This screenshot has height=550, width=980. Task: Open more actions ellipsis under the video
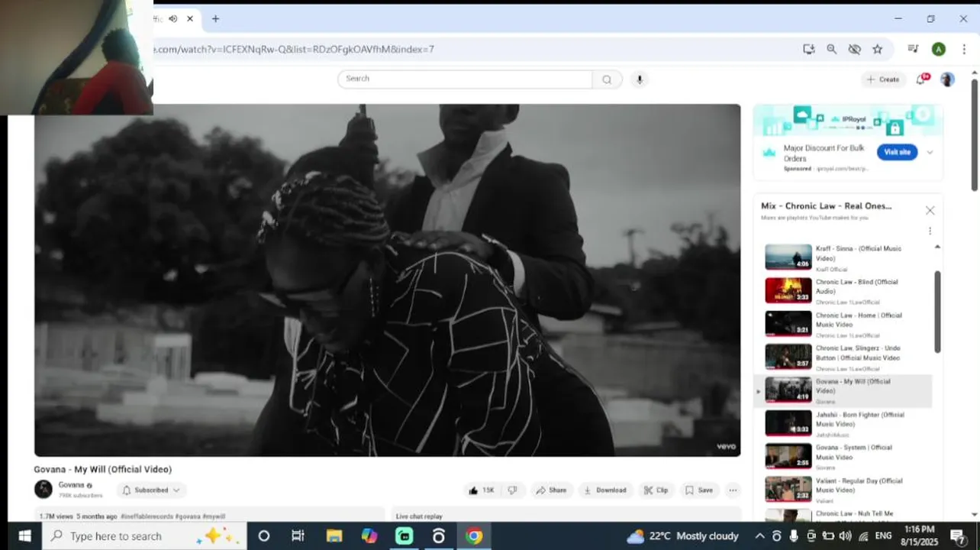pyautogui.click(x=733, y=490)
